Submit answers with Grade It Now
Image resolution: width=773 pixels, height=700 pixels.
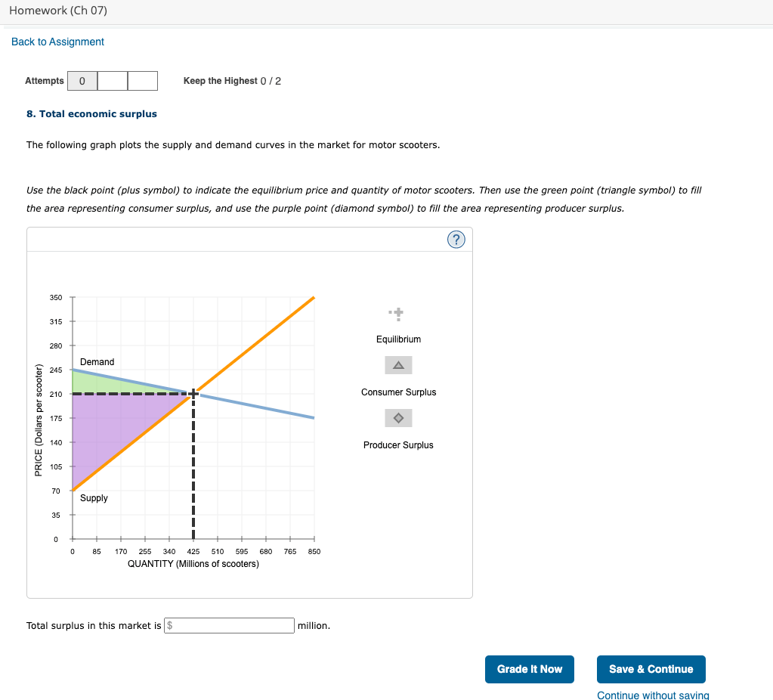530,670
